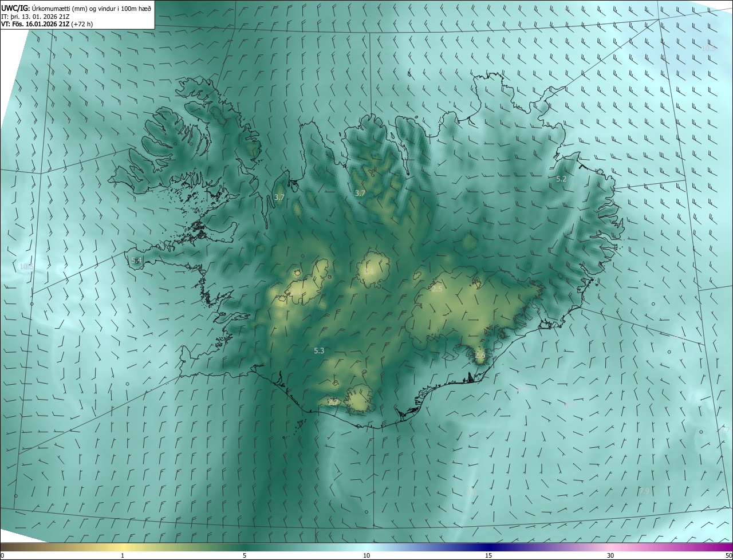Select the 'IT: þri. 13. 01. 2026 21Z' line
Screen dimensions: 733x560
coord(36,17)
